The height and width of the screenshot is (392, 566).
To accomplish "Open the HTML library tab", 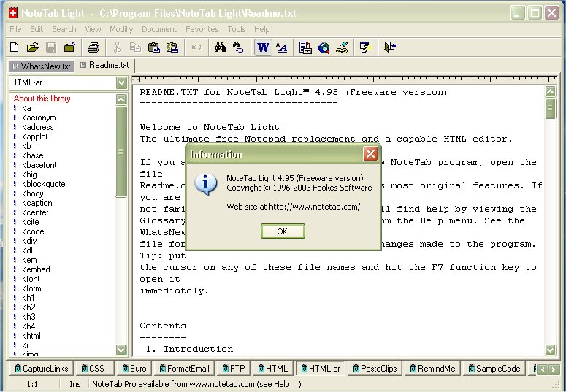I will click(273, 369).
